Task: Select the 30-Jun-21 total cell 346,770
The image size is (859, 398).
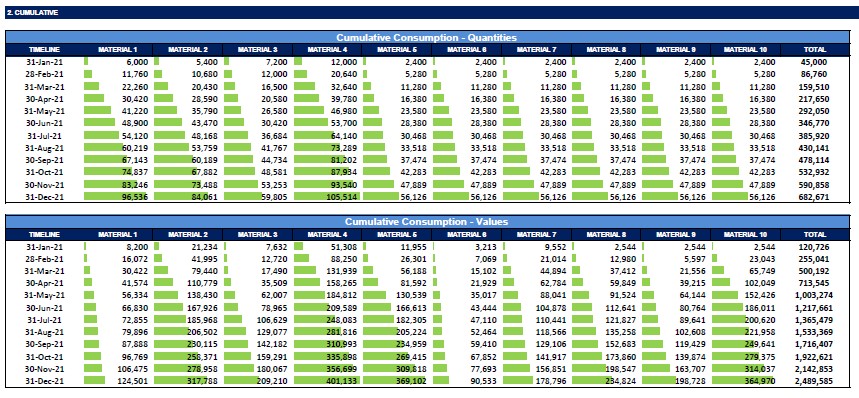Action: click(x=814, y=123)
